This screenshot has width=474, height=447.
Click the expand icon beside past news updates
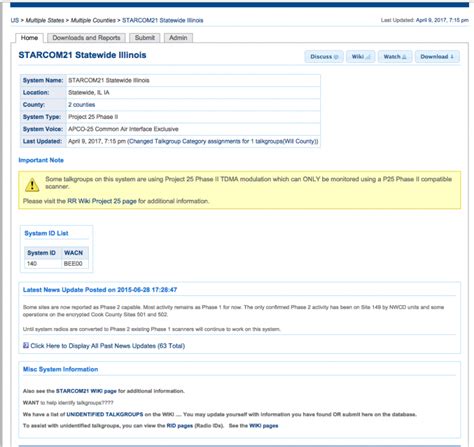(26, 345)
